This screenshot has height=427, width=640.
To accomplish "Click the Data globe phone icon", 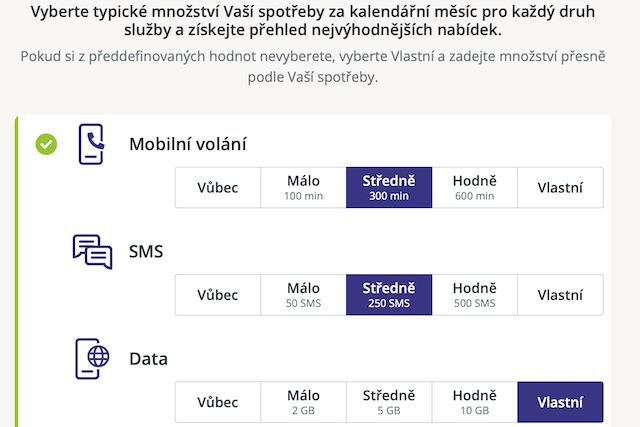I will pos(92,359).
